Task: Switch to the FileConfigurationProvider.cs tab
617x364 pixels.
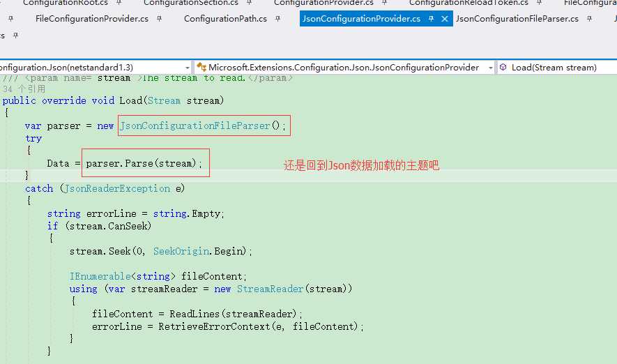Action: point(92,19)
